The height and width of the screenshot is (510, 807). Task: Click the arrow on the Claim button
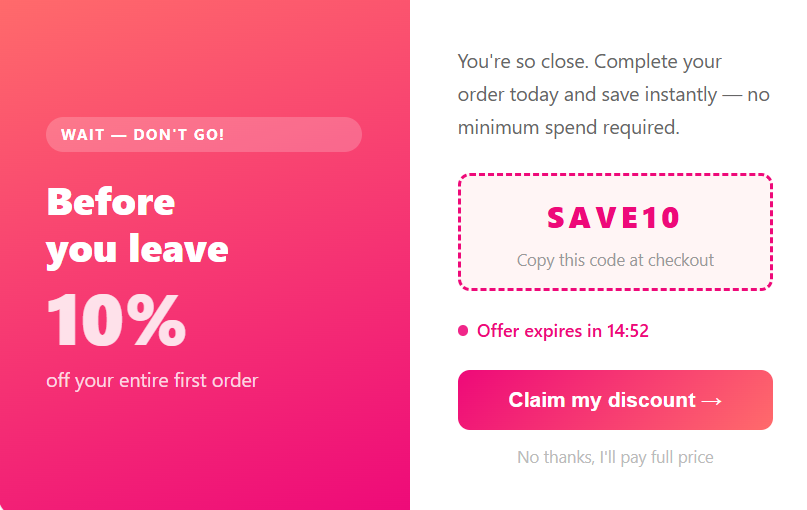click(711, 401)
